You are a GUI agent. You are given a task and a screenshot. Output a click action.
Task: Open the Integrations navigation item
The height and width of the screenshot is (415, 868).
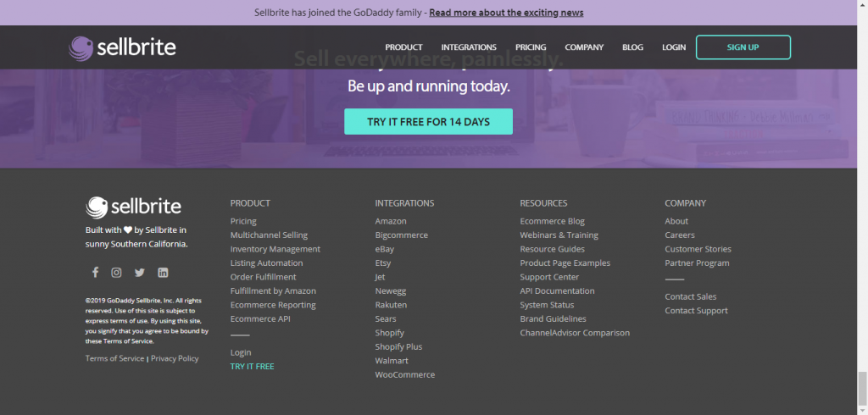pyautogui.click(x=469, y=47)
